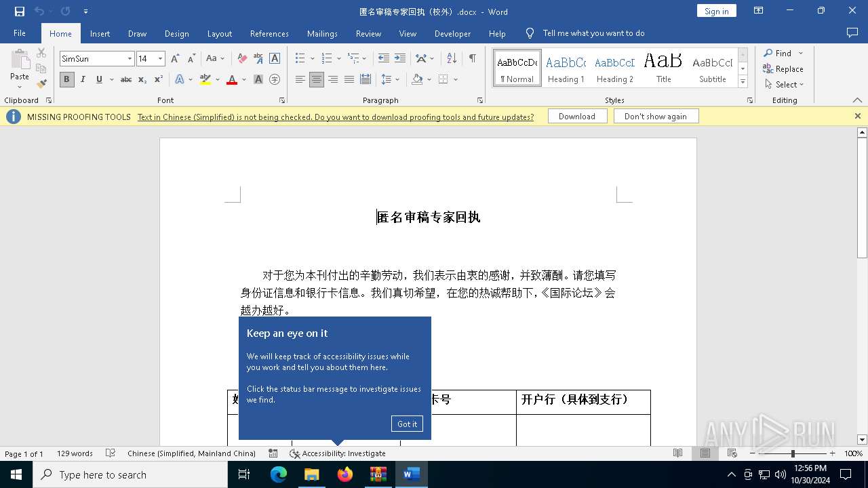This screenshot has width=868, height=488.
Task: Switch to the References tab
Action: [x=269, y=33]
